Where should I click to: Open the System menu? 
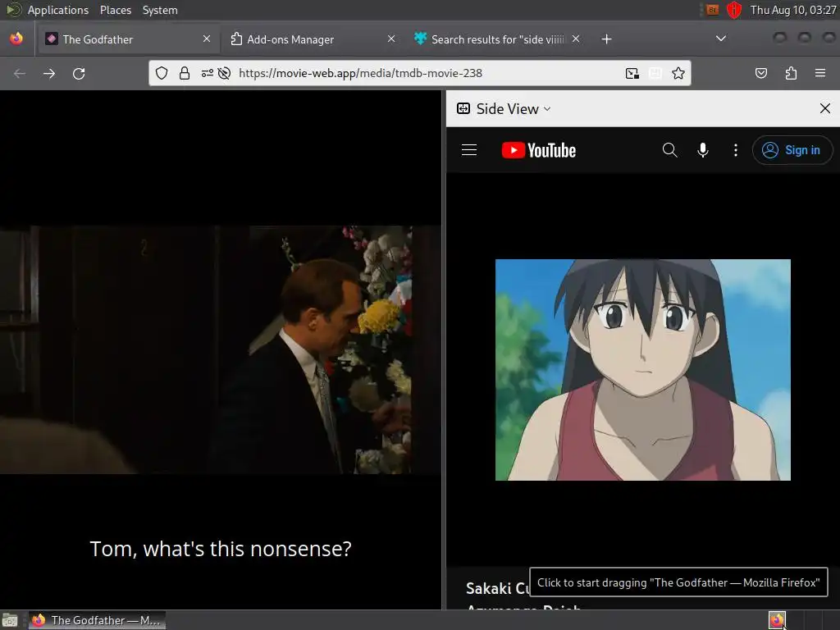(x=160, y=10)
